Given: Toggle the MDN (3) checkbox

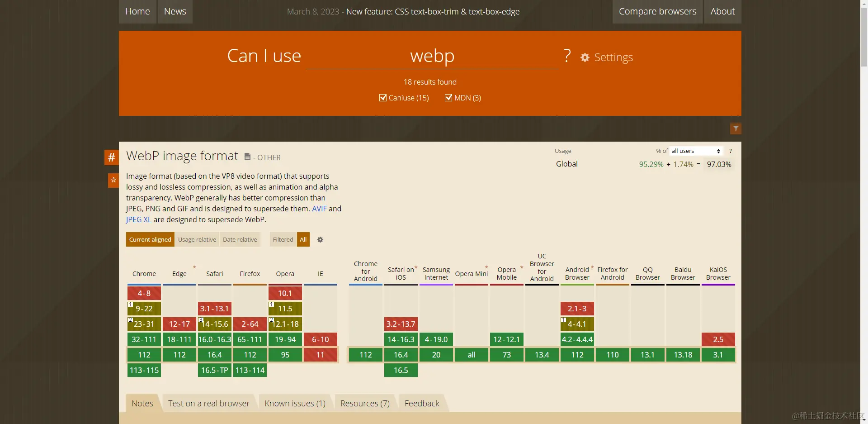Looking at the screenshot, I should point(448,98).
